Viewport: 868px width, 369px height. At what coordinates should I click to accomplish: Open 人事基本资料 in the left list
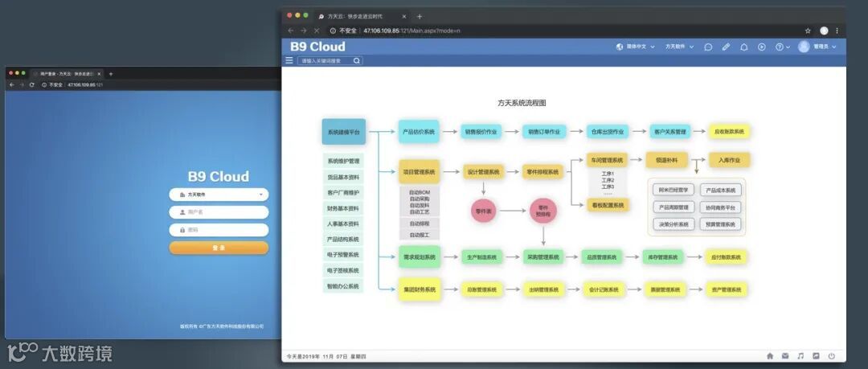pyautogui.click(x=343, y=223)
